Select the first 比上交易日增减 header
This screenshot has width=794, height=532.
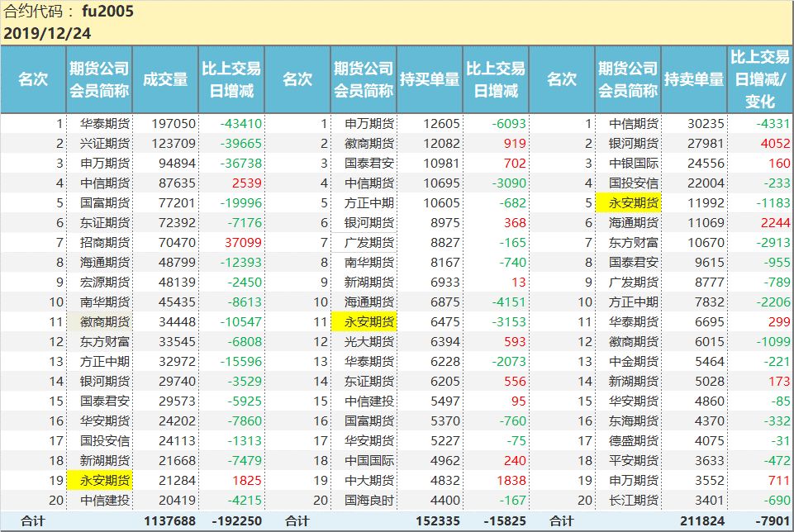(230, 78)
